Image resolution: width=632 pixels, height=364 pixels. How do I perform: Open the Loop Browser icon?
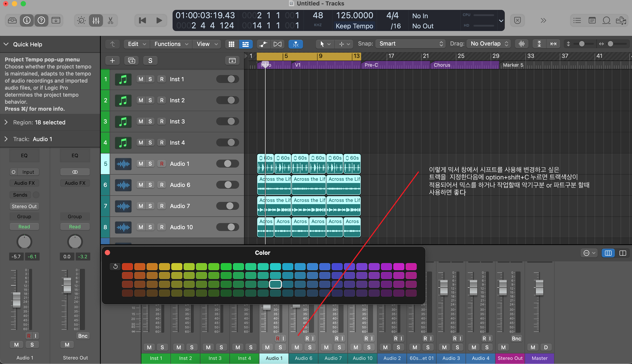click(606, 20)
